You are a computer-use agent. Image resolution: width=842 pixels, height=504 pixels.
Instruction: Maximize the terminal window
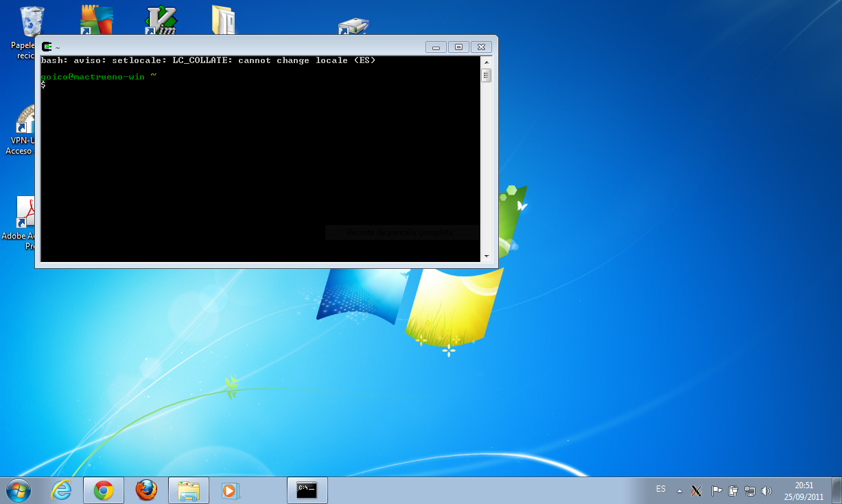[x=458, y=47]
